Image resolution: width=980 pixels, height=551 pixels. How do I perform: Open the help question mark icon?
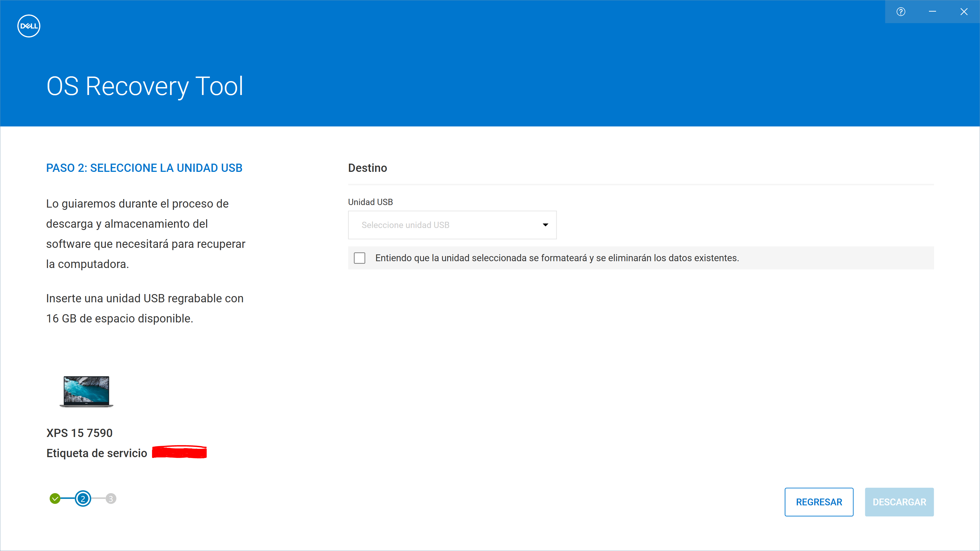(901, 11)
